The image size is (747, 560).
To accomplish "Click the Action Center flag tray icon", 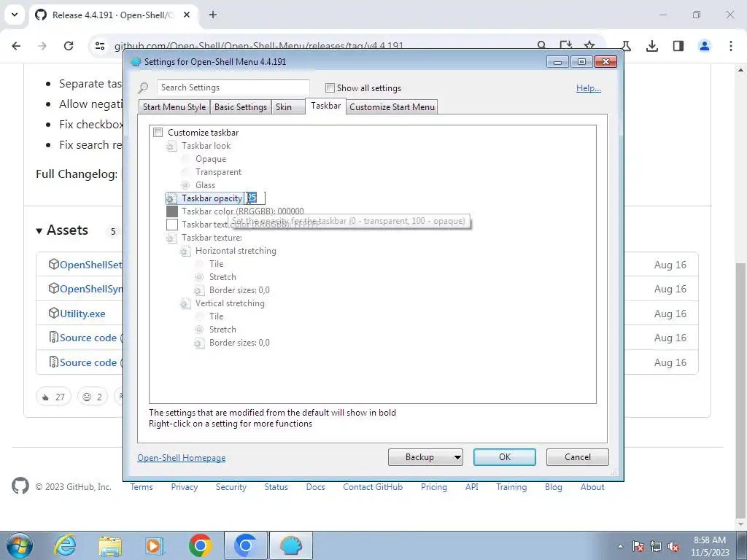I will (638, 547).
